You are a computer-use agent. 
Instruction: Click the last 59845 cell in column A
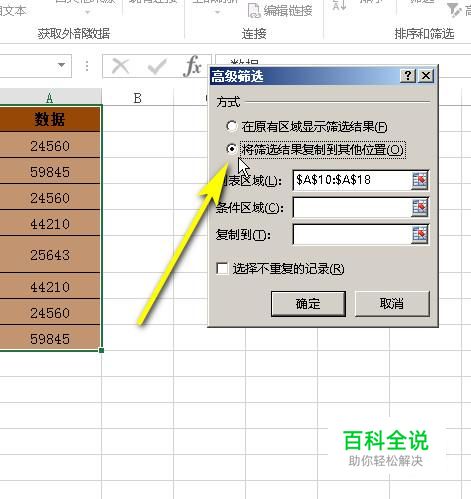50,338
